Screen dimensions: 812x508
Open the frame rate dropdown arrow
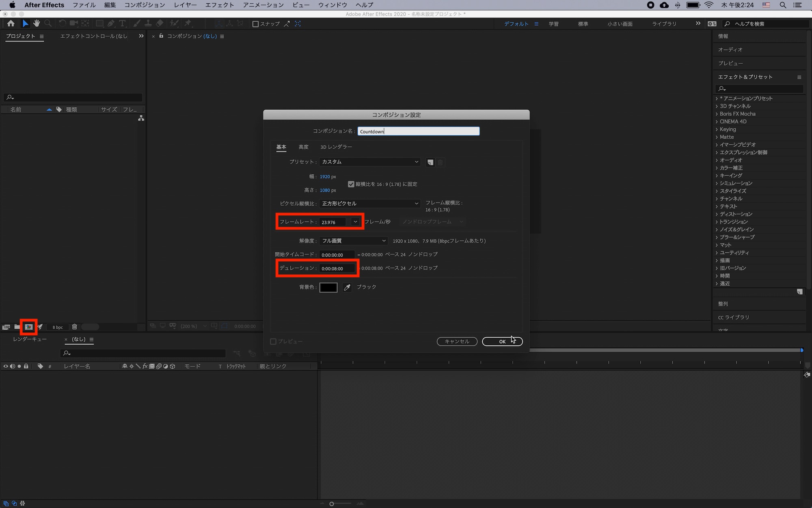pos(355,222)
